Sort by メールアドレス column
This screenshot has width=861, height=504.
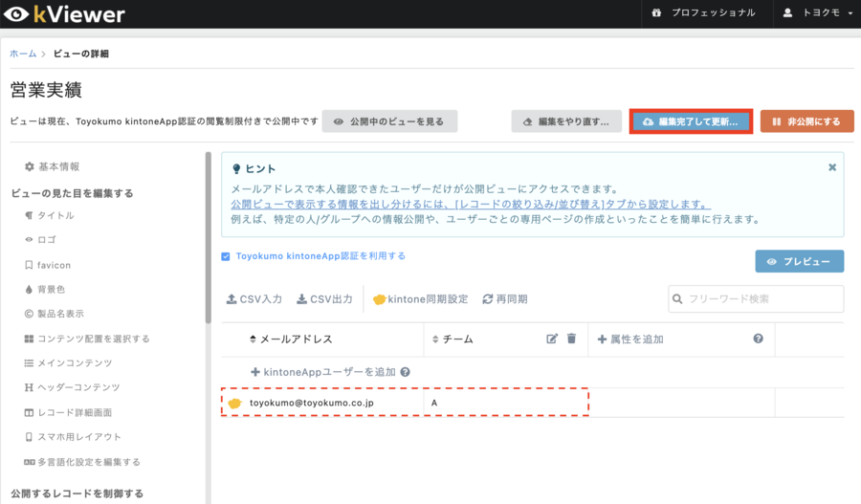click(291, 340)
